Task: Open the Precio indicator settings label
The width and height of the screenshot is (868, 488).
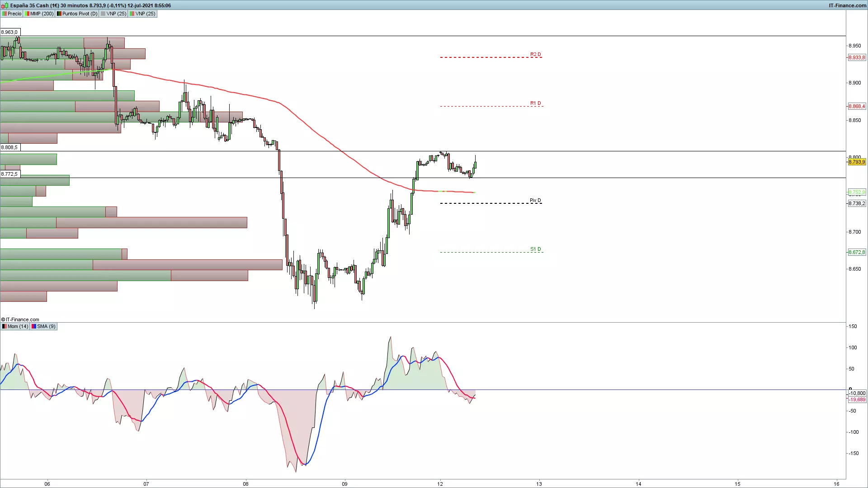Action: (x=12, y=14)
